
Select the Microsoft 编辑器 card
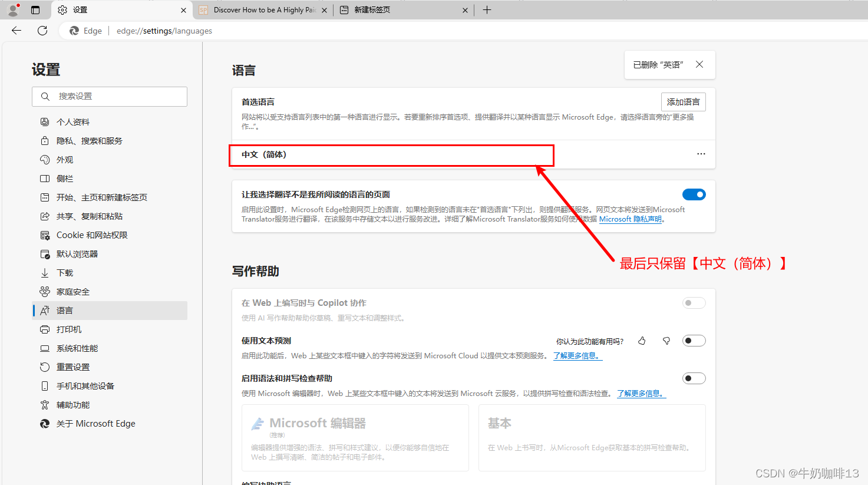tap(355, 438)
